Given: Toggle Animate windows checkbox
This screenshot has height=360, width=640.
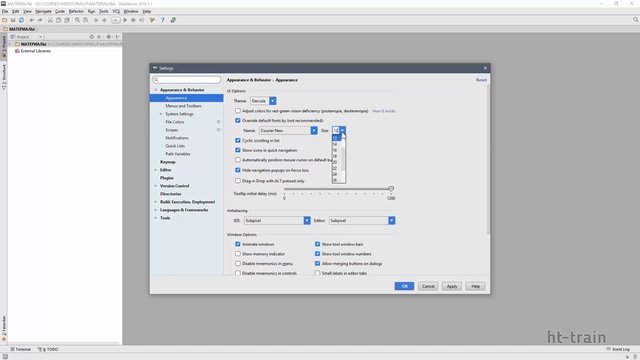Looking at the screenshot, I should [x=238, y=244].
